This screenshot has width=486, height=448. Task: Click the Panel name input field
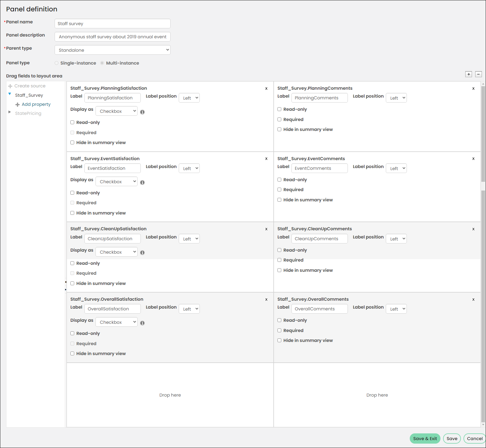click(112, 24)
